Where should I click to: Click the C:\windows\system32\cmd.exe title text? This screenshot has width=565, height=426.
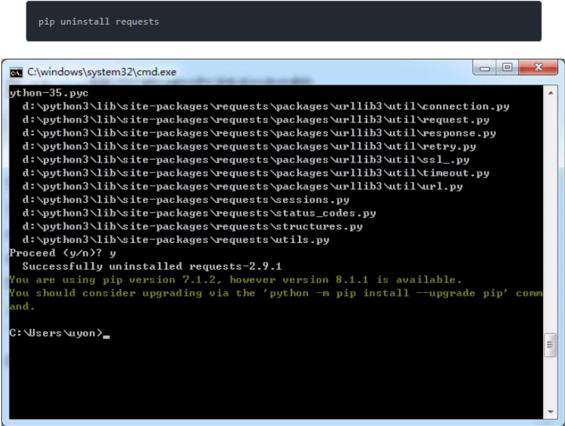pyautogui.click(x=102, y=72)
